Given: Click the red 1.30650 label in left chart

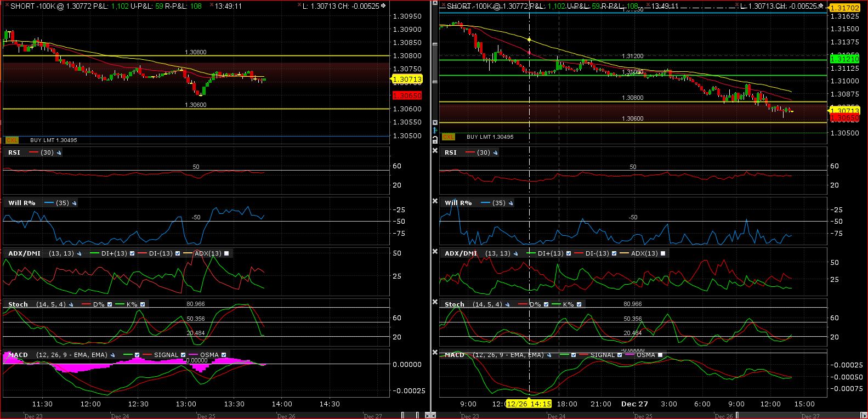Looking at the screenshot, I should (406, 95).
